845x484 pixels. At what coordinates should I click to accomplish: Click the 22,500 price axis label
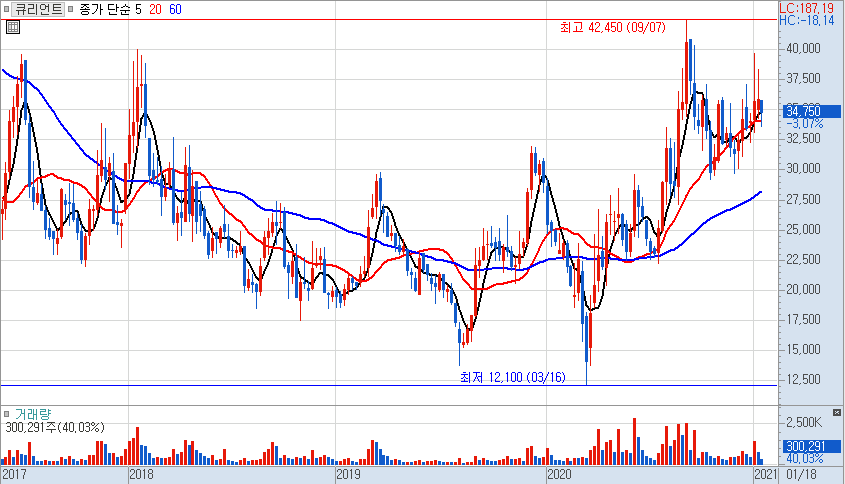[x=804, y=259]
